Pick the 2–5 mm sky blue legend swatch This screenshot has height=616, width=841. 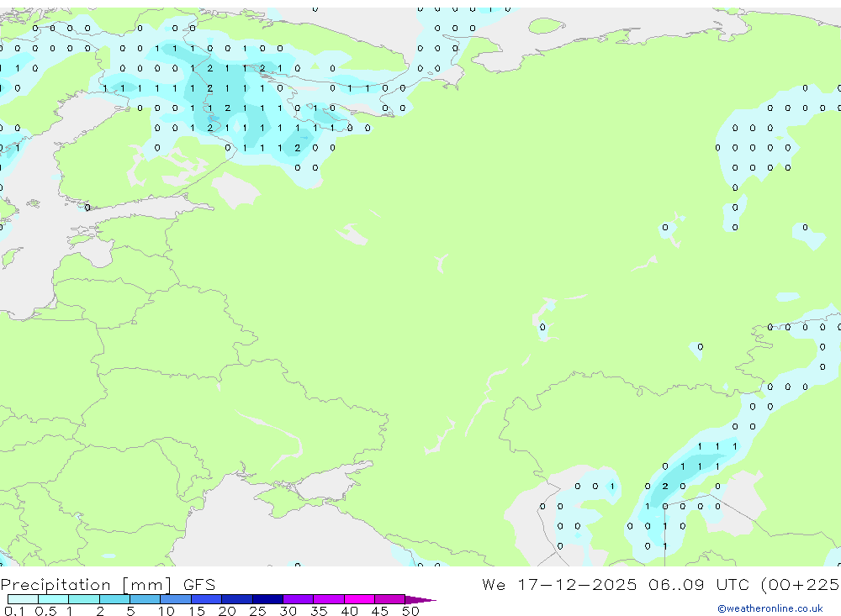click(x=114, y=599)
